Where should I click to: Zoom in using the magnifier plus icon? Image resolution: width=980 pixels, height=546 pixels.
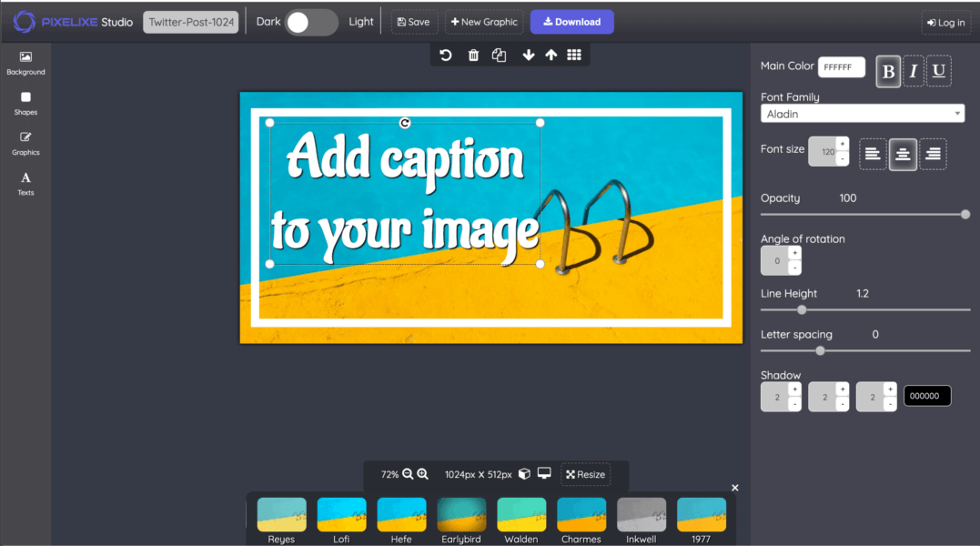click(x=422, y=474)
